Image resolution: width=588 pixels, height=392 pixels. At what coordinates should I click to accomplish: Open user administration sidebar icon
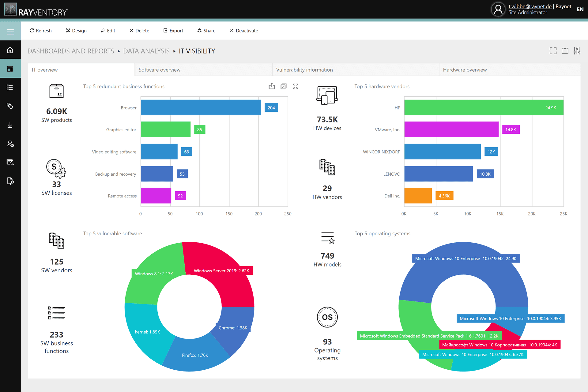click(10, 144)
